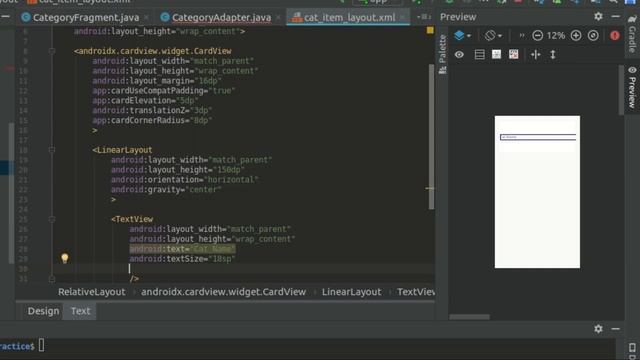Show the hidden editor tabs list
The image size is (640, 360).
(x=424, y=17)
